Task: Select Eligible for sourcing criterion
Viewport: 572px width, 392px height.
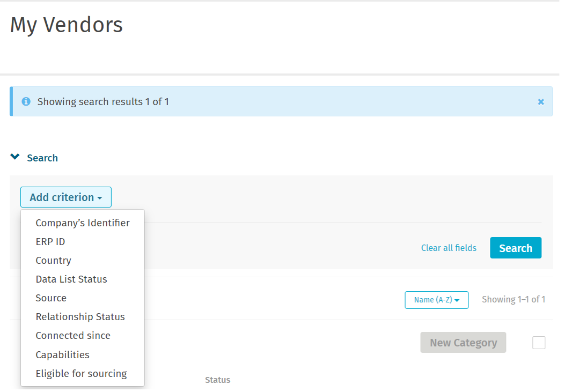Action: 81,374
